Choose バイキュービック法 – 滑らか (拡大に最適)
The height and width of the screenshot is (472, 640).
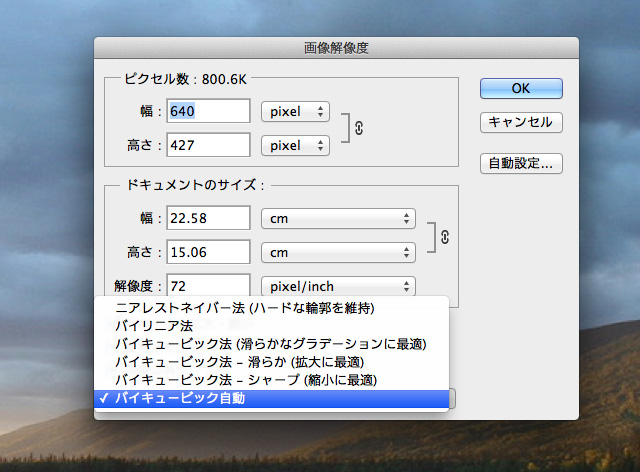(239, 362)
